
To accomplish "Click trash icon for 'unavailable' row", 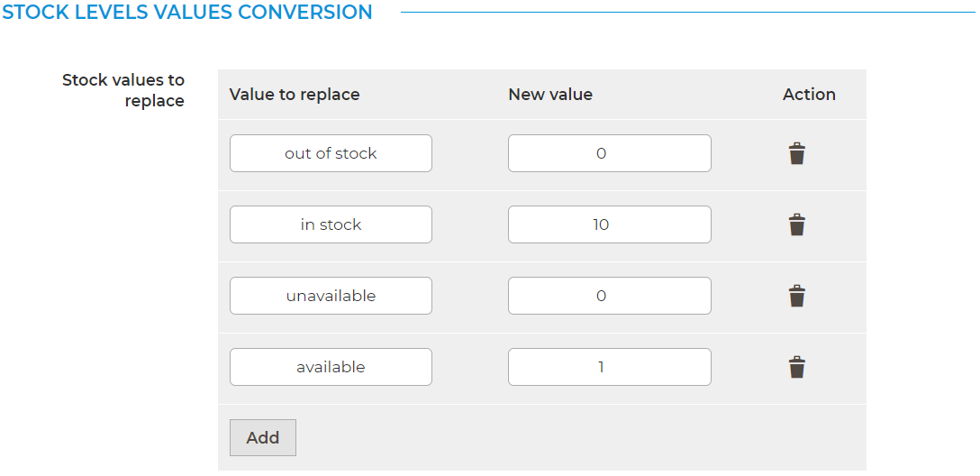I will click(x=796, y=297).
